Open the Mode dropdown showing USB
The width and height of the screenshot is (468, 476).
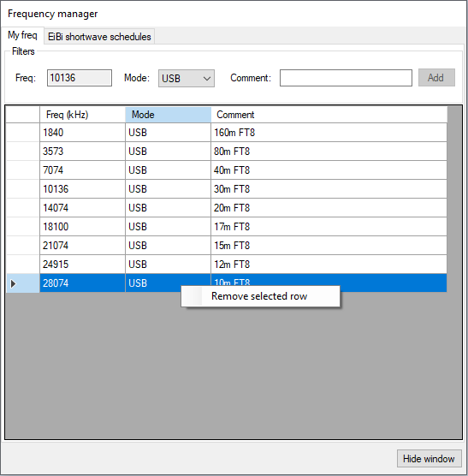[187, 78]
